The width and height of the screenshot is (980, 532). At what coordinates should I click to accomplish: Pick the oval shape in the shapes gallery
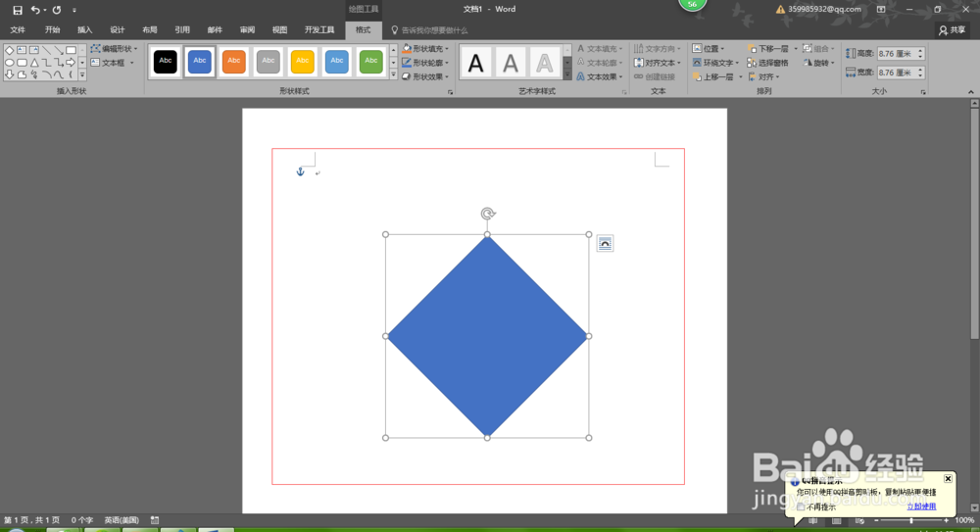click(10, 63)
